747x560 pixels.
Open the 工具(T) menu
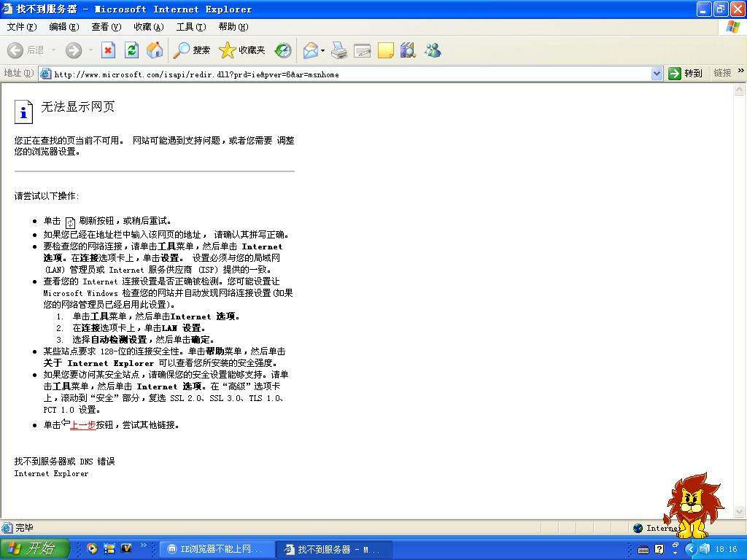(x=191, y=27)
